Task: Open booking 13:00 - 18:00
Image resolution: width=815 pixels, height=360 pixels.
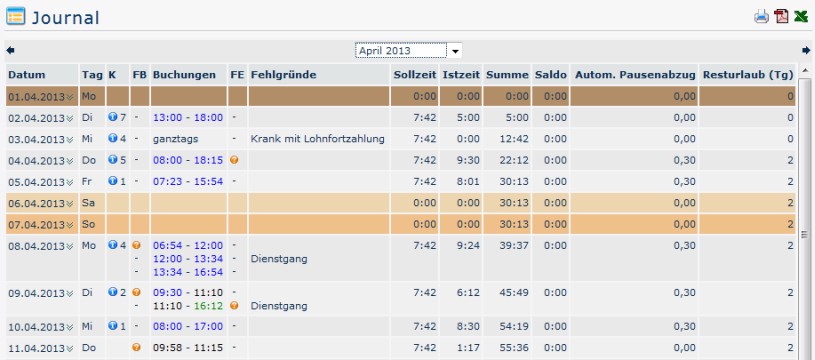Action: 188,118
